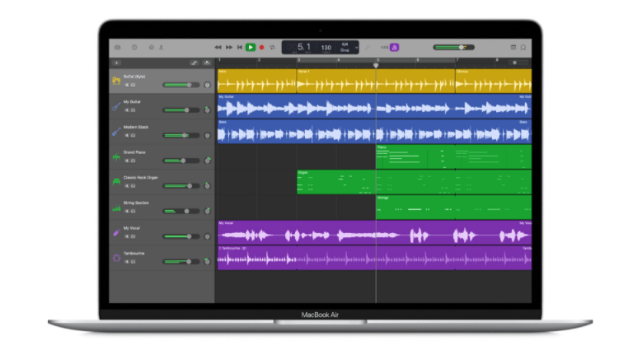Toggle the Show Automation button
Image resolution: width=633 pixels, height=364 pixels.
[x=195, y=63]
